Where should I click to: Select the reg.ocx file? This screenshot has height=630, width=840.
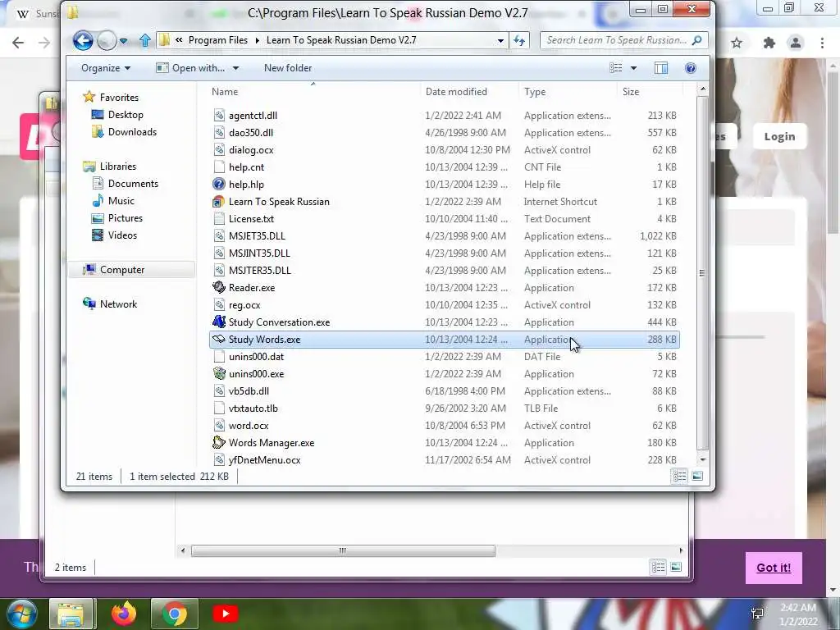244,305
